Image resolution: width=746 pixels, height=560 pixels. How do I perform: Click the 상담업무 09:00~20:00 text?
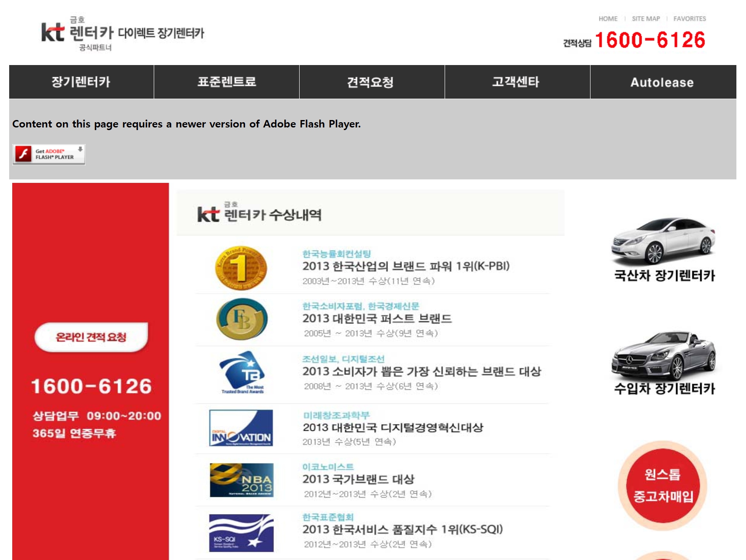(97, 416)
